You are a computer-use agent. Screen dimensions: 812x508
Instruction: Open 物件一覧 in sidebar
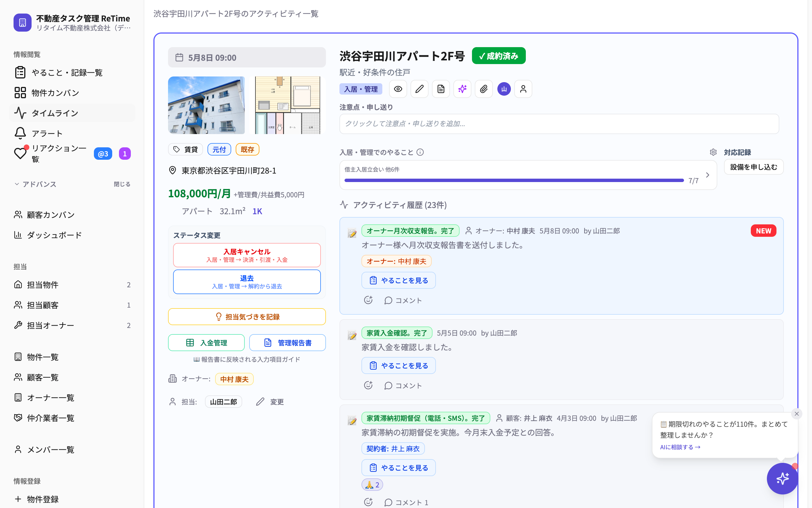(72, 357)
